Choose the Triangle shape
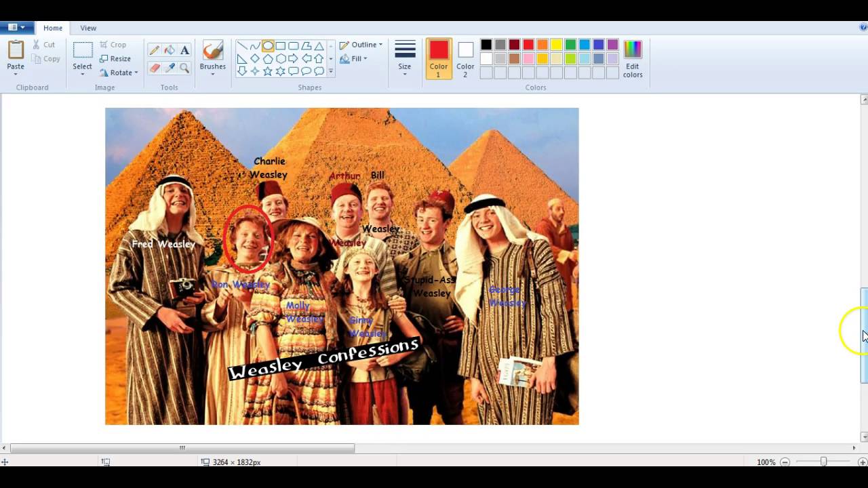Image resolution: width=868 pixels, height=488 pixels. pyautogui.click(x=319, y=46)
